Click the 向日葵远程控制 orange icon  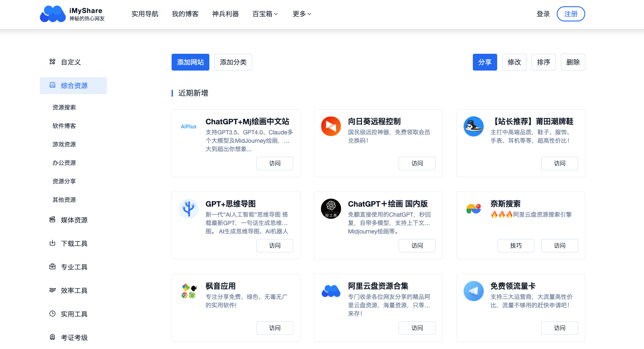tap(331, 126)
